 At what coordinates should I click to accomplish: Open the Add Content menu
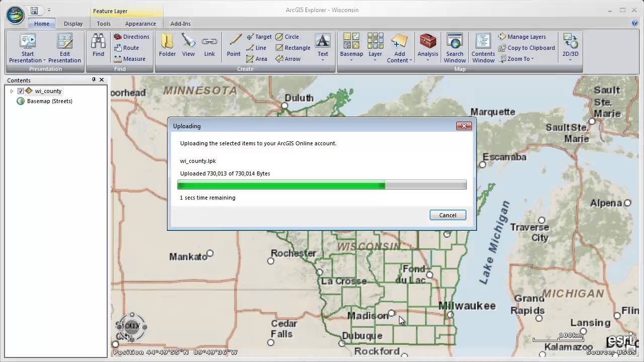point(399,49)
